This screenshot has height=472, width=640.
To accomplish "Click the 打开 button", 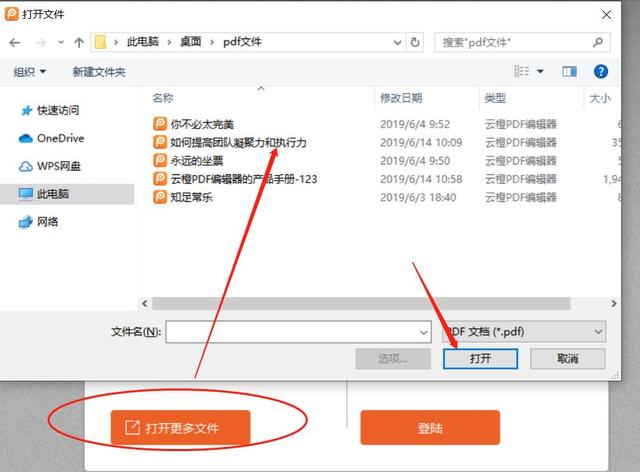I will click(480, 359).
